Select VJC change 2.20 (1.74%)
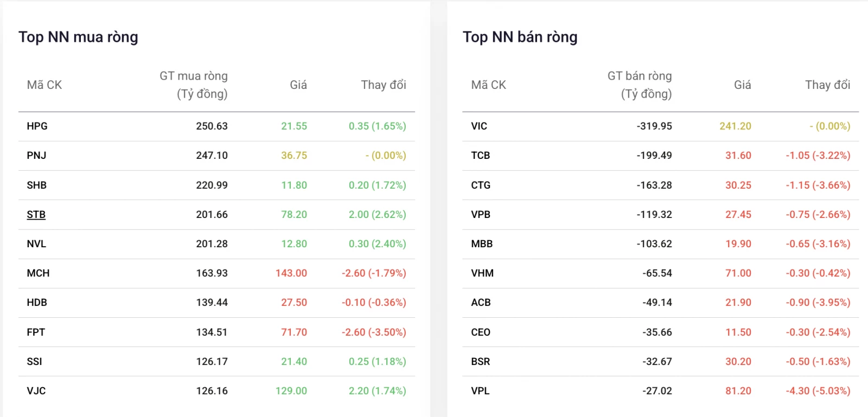 coord(378,391)
